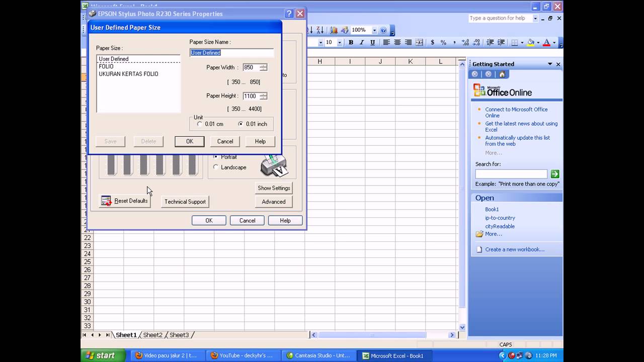This screenshot has height=362, width=644.
Task: Apply Merge and Center to cells
Action: point(420,43)
